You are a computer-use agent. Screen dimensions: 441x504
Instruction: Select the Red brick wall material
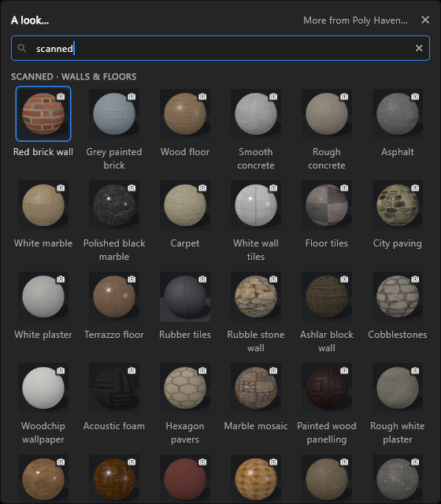coord(43,113)
